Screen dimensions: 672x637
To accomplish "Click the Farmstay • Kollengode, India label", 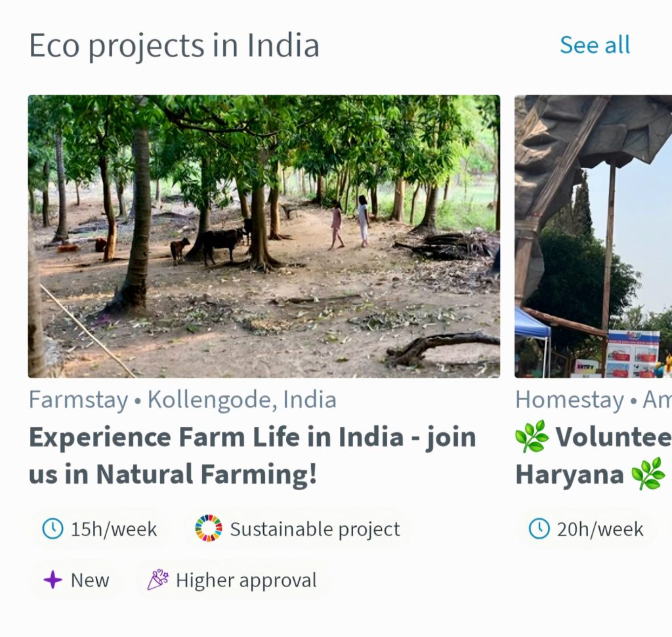I will 182,400.
